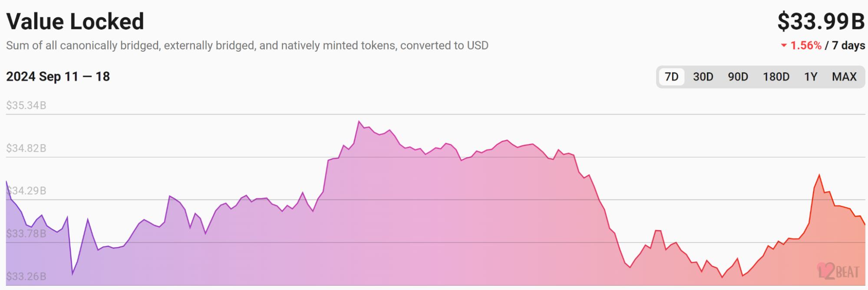The image size is (868, 290).
Task: Click the red spike near the chart's right end
Action: [x=819, y=175]
